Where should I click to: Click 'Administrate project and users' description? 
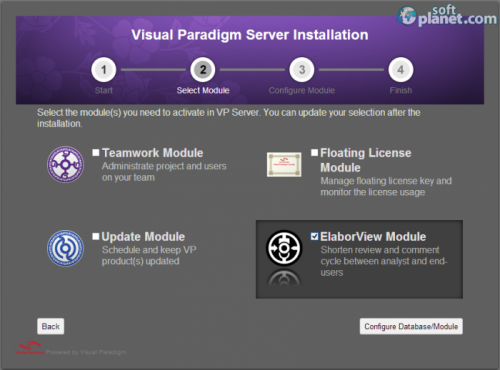tap(164, 172)
